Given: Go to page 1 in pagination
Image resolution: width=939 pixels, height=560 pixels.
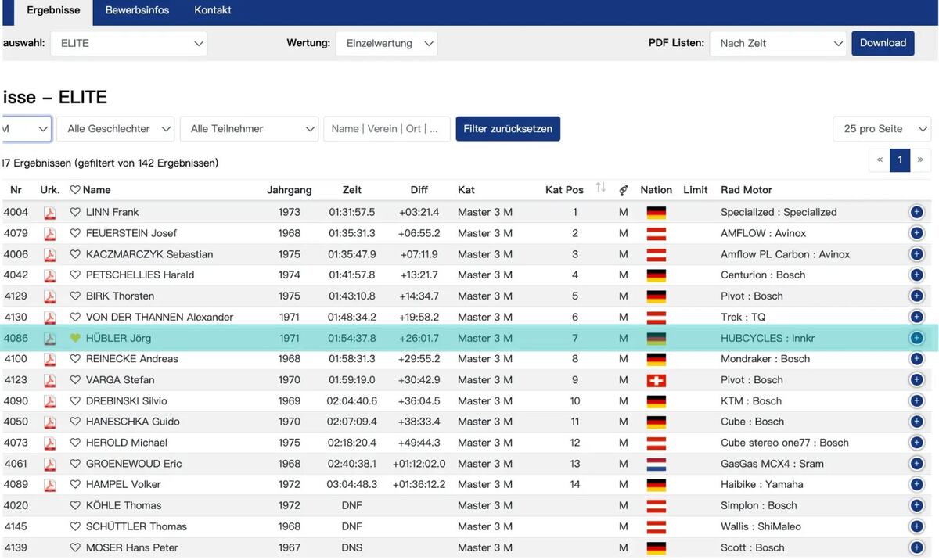Looking at the screenshot, I should [900, 160].
